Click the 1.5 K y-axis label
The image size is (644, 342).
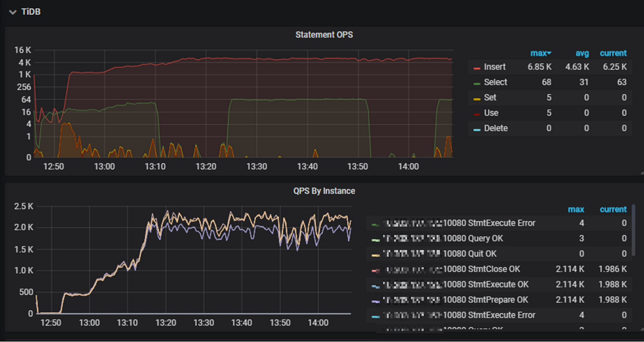click(x=24, y=249)
